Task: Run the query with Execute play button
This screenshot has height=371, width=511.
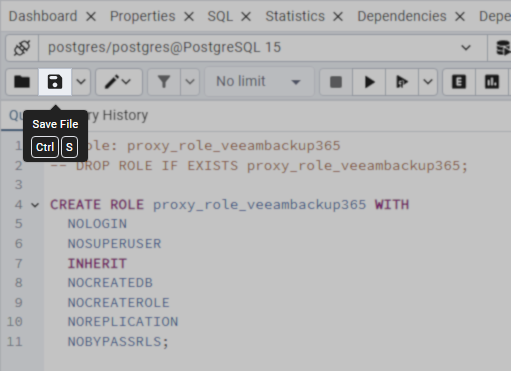Action: (369, 82)
